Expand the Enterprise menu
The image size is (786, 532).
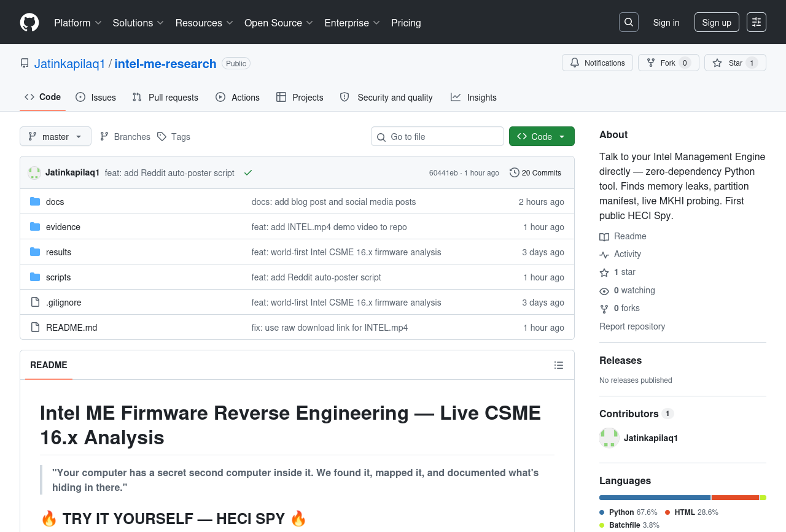352,23
